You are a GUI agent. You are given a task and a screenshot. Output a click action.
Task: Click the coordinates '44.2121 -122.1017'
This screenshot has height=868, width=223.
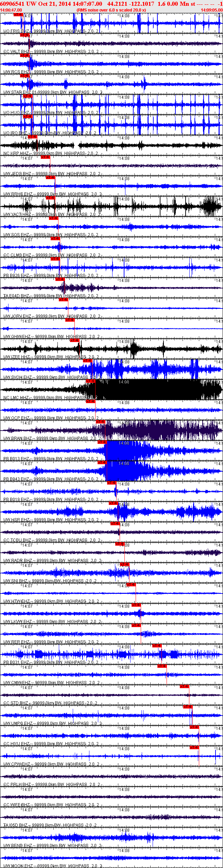click(x=131, y=4)
